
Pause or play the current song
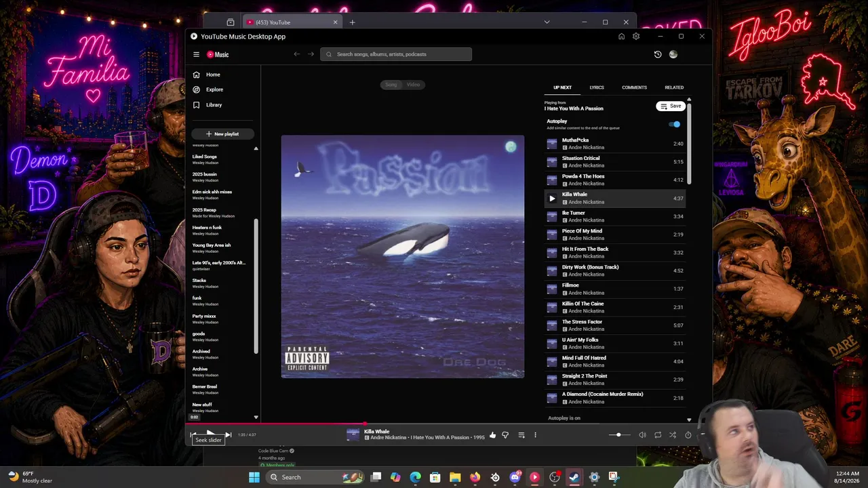(211, 434)
